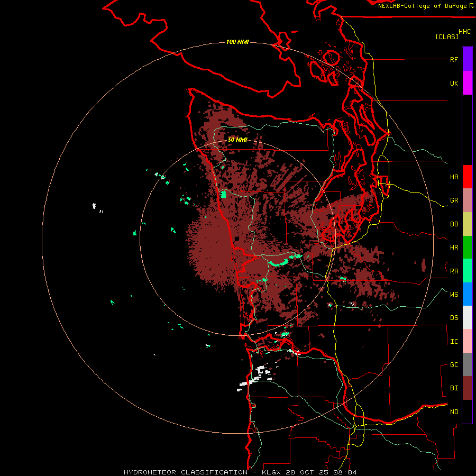Click the ND legend label
This screenshot has width=476, height=476.
click(x=454, y=412)
